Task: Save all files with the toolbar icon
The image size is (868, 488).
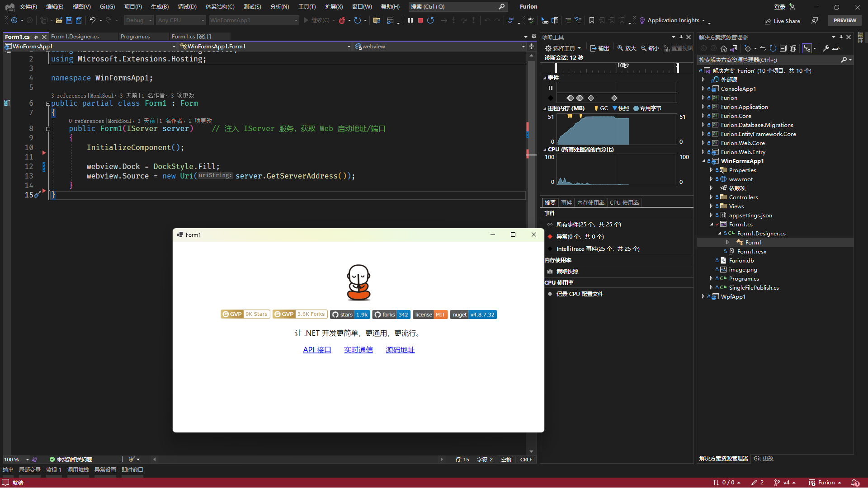Action: [x=79, y=20]
